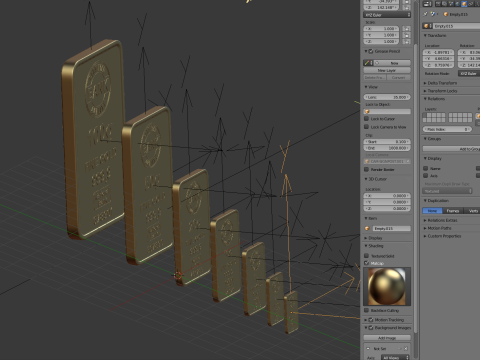Screen dimensions: 480x360
Task: Click the Empty.015 name field in Item panel
Action: pyautogui.click(x=391, y=228)
